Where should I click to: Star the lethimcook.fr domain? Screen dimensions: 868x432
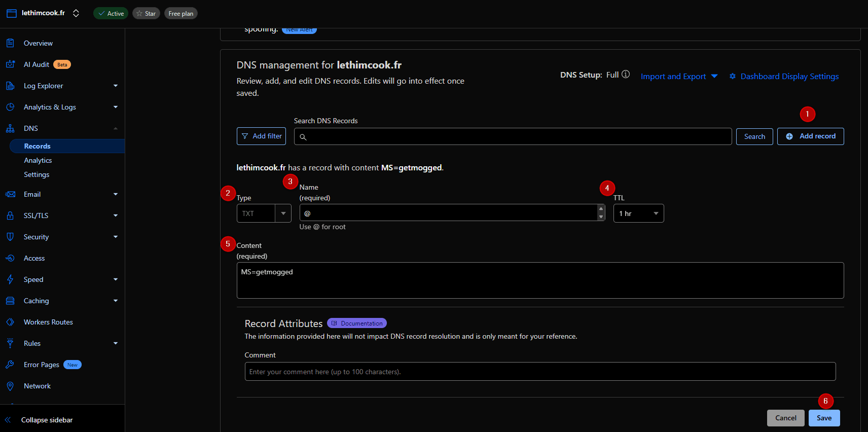[x=146, y=14]
